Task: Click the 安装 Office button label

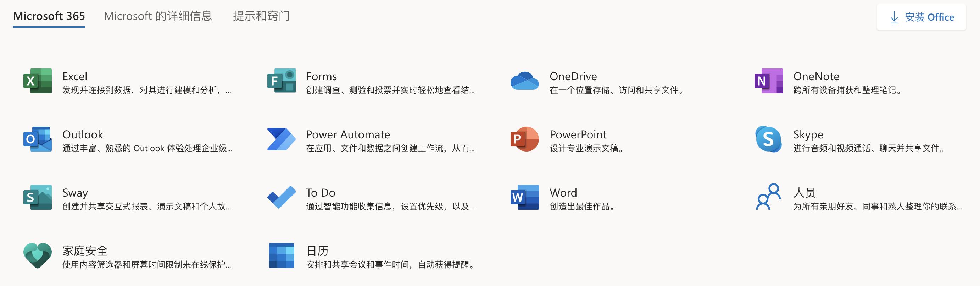Action: (x=929, y=17)
